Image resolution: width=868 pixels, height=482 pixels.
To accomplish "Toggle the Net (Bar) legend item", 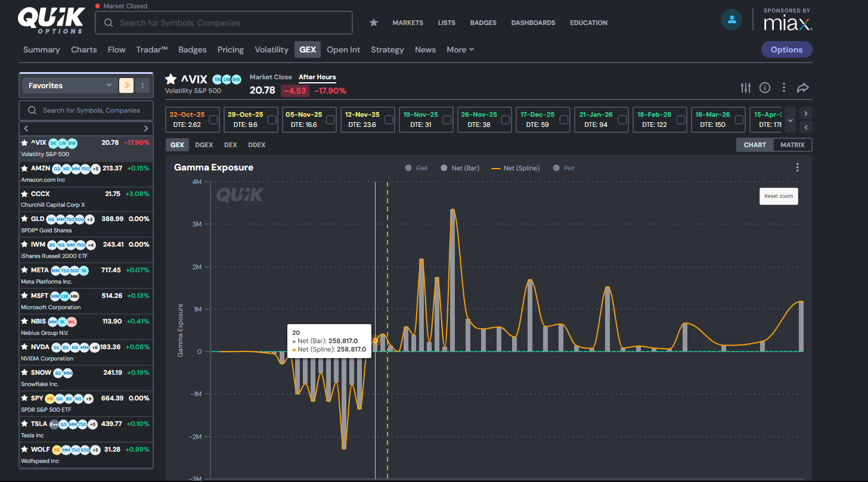I will tap(460, 168).
